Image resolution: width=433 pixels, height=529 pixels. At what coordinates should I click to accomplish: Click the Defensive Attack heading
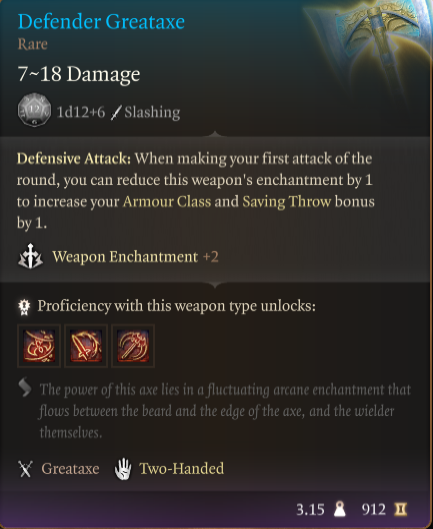(74, 158)
